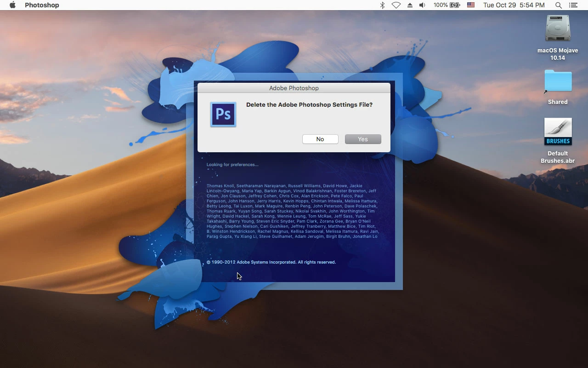Click the Bluetooth status icon
Viewport: 588px width, 368px height.
382,5
